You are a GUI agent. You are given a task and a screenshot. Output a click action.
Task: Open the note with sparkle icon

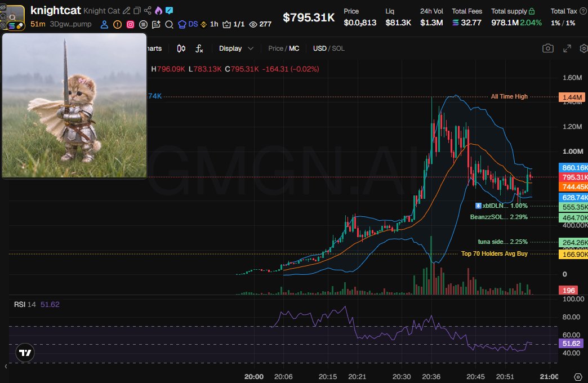pos(156,24)
